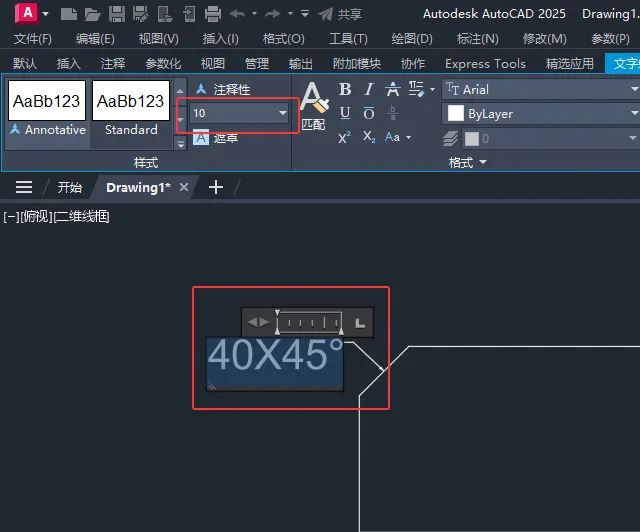The image size is (640, 532).
Task: Click the 匹配 match text formatting button
Action: click(x=313, y=106)
